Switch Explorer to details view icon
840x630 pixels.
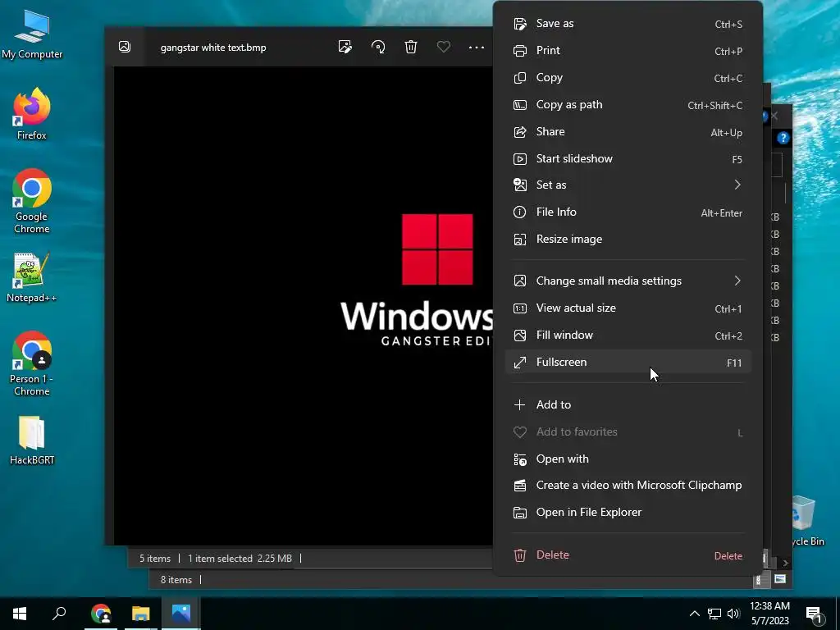[759, 580]
